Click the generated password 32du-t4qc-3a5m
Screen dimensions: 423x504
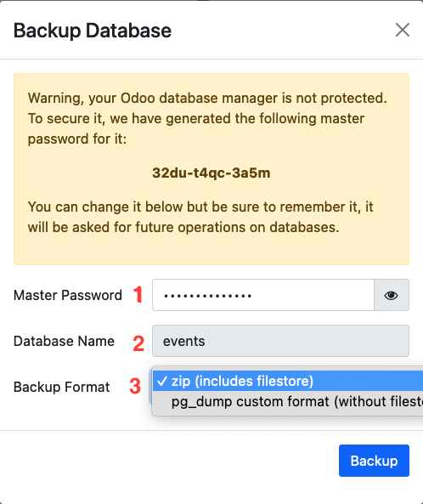point(211,173)
